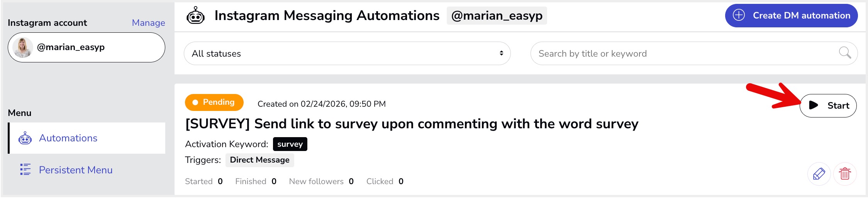
Task: Open the SURVEY automation title
Action: 412,124
